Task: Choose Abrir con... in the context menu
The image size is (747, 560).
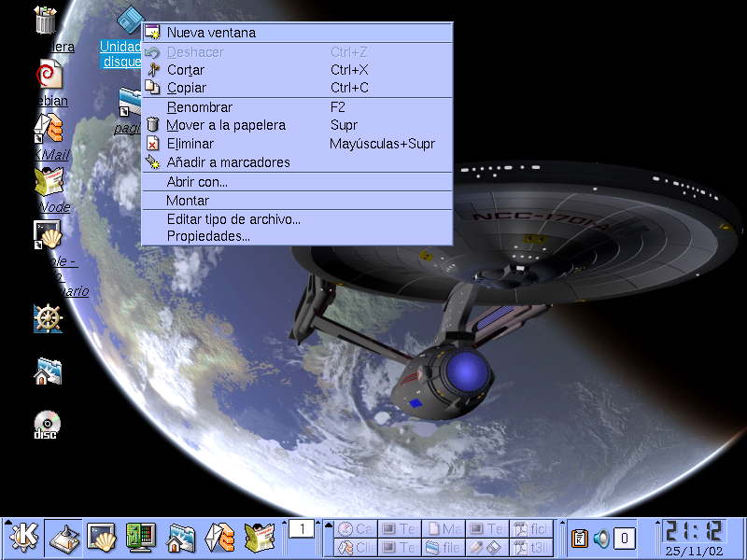Action: coord(297,182)
